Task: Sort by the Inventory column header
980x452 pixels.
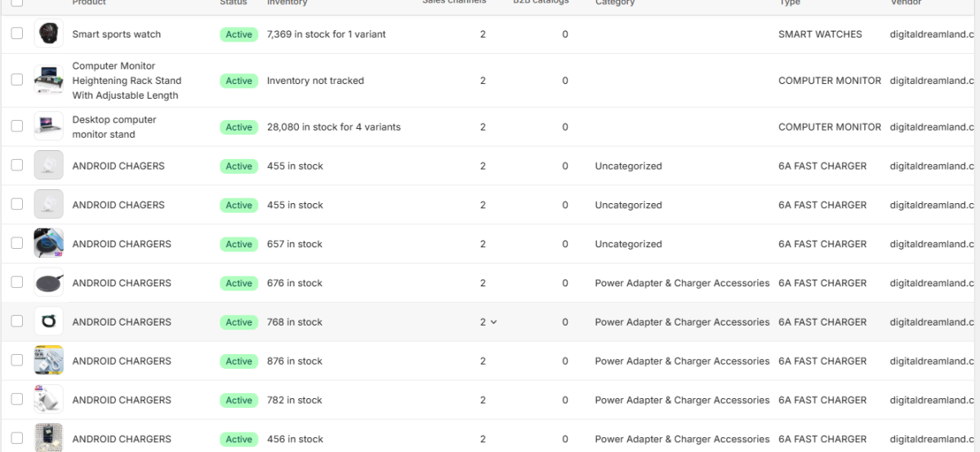Action: (287, 2)
